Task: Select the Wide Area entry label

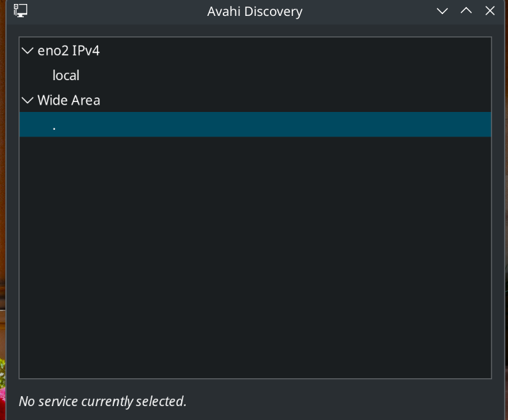Action: 69,100
